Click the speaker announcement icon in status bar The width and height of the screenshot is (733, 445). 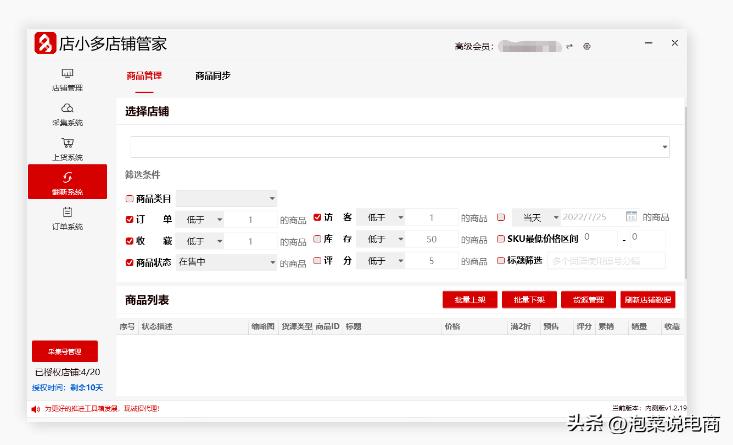pos(36,409)
